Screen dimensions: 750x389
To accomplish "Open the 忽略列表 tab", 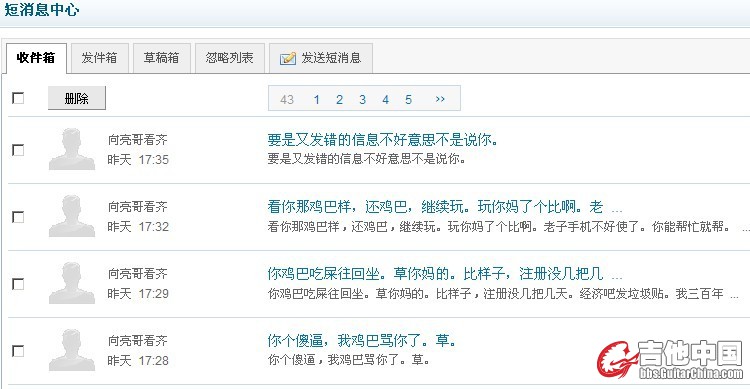I will pyautogui.click(x=230, y=58).
